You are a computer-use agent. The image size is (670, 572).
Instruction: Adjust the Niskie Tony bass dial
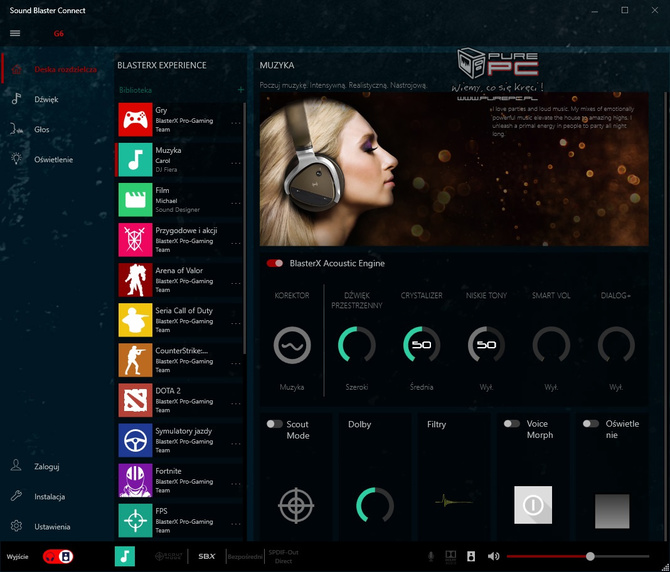486,345
